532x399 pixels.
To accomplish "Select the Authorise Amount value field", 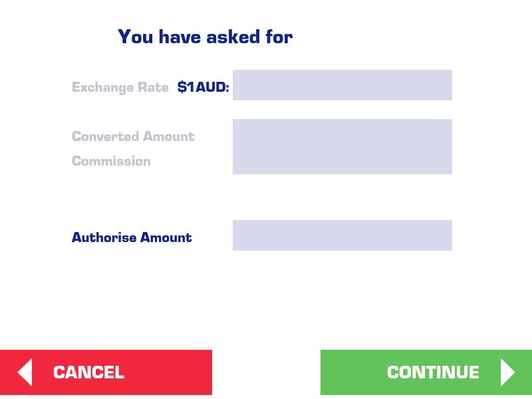I will tap(342, 235).
